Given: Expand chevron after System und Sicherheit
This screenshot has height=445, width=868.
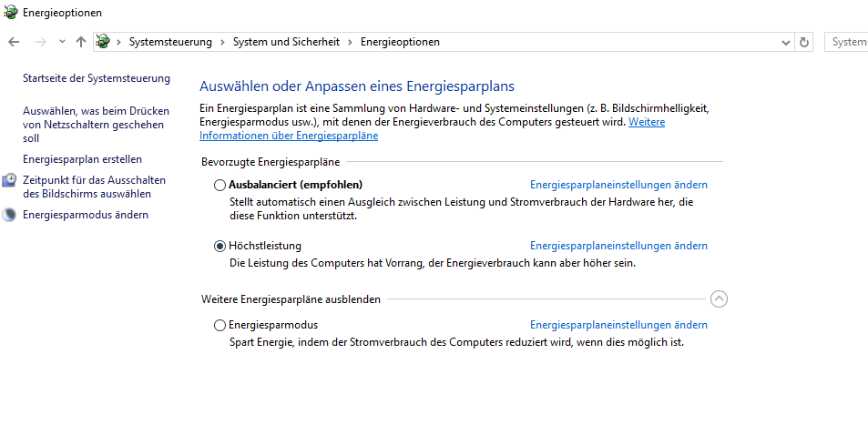Looking at the screenshot, I should click(350, 42).
